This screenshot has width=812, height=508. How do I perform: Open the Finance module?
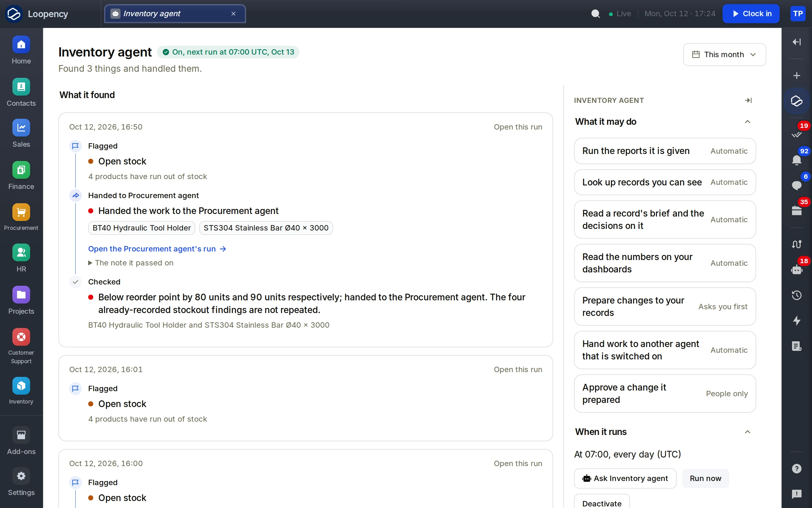[x=21, y=176]
